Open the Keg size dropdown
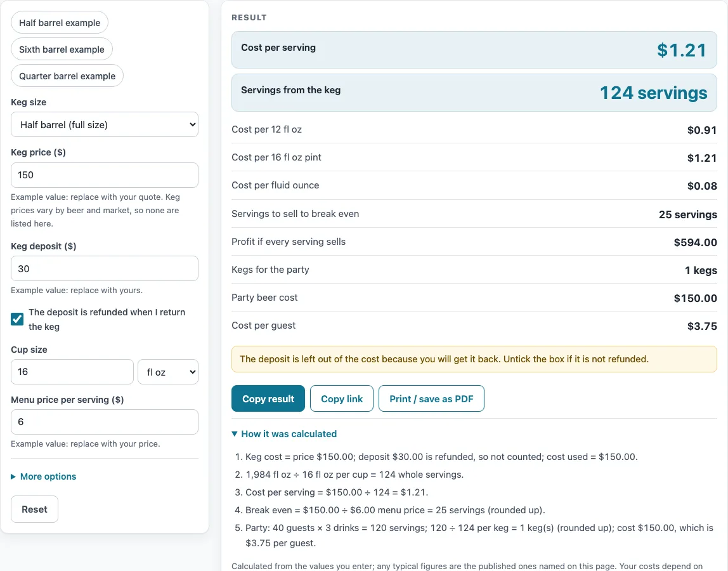 pos(105,124)
